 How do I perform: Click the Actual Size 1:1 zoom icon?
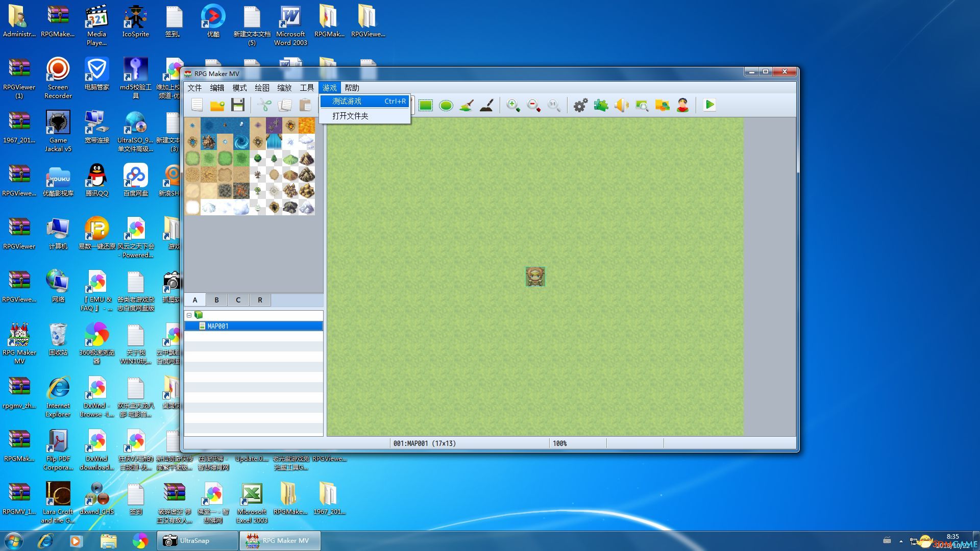pyautogui.click(x=554, y=105)
